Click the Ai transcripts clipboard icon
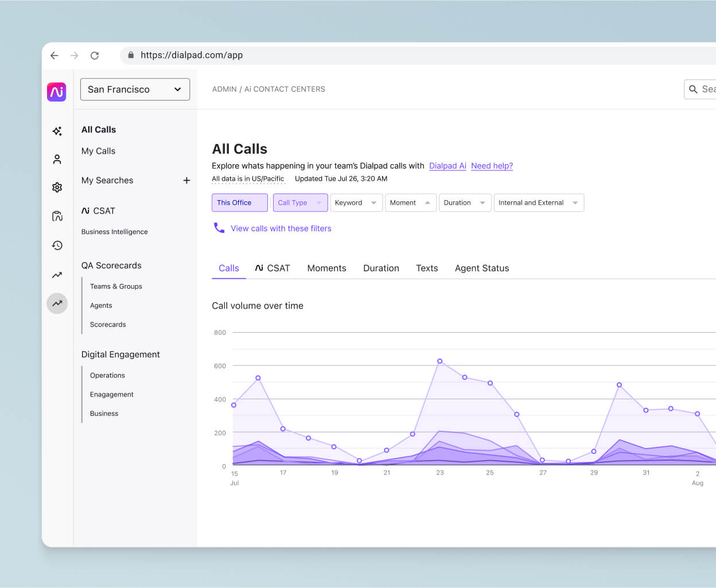 (x=57, y=216)
